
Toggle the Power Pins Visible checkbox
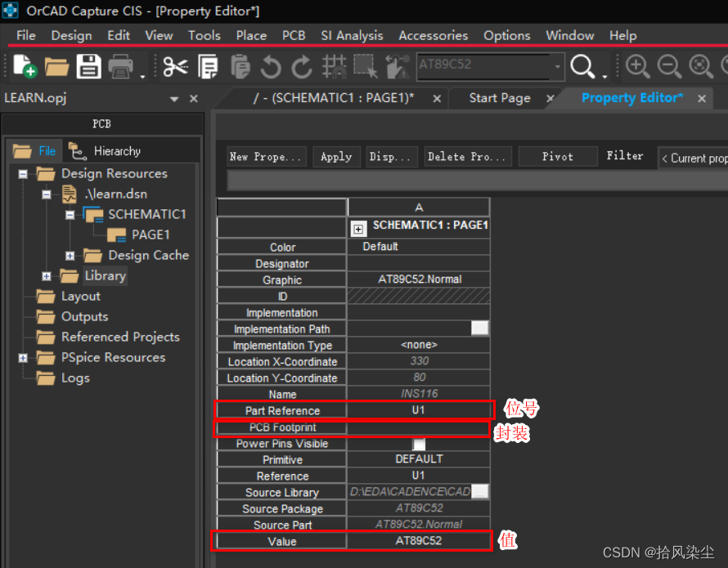tap(419, 444)
